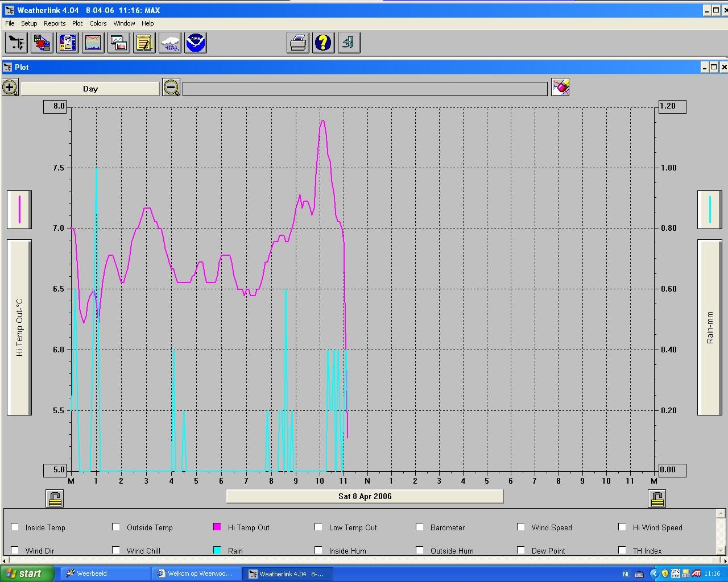Click the rain cloud toolbar icon
728x582 pixels.
click(170, 43)
